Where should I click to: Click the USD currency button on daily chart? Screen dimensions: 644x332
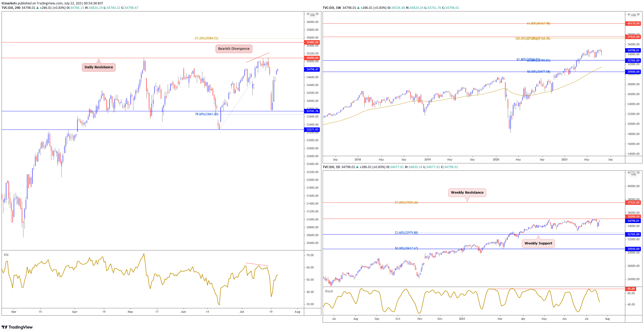pos(633,174)
